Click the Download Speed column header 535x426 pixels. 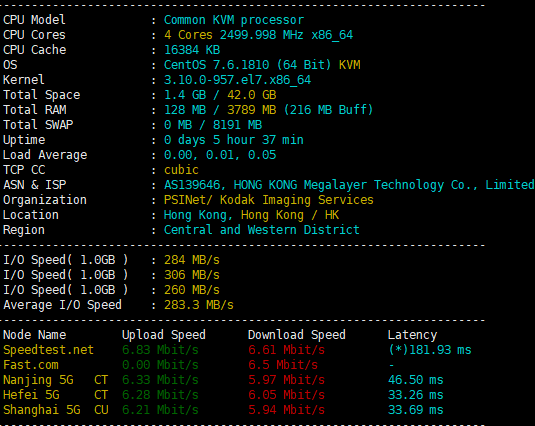[297, 335]
